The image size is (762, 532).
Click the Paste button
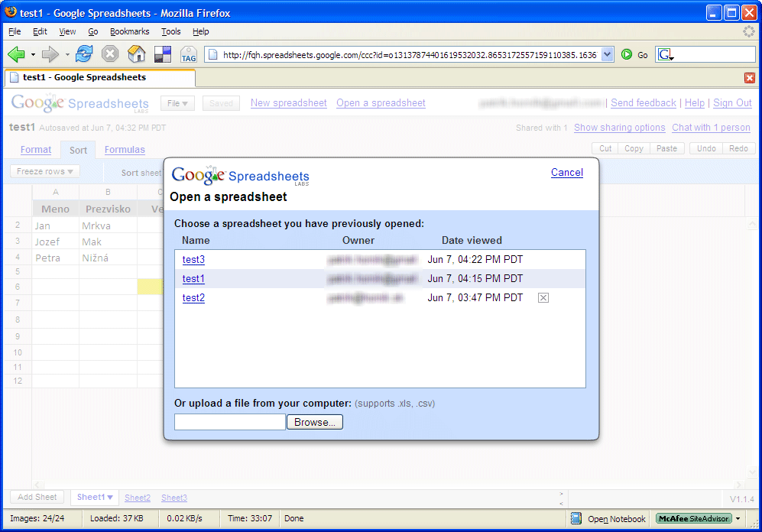(x=666, y=148)
